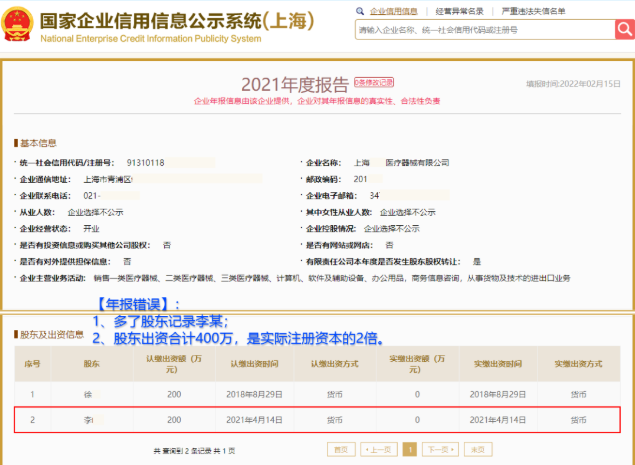Click the 股东 column header
The image size is (635, 465).
click(92, 364)
